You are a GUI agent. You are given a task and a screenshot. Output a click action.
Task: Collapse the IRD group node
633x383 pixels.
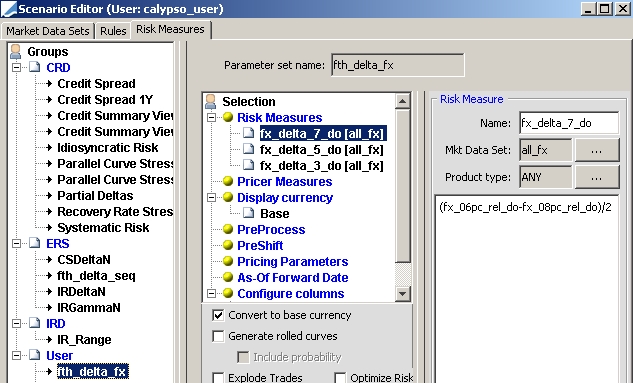pyautogui.click(x=17, y=323)
